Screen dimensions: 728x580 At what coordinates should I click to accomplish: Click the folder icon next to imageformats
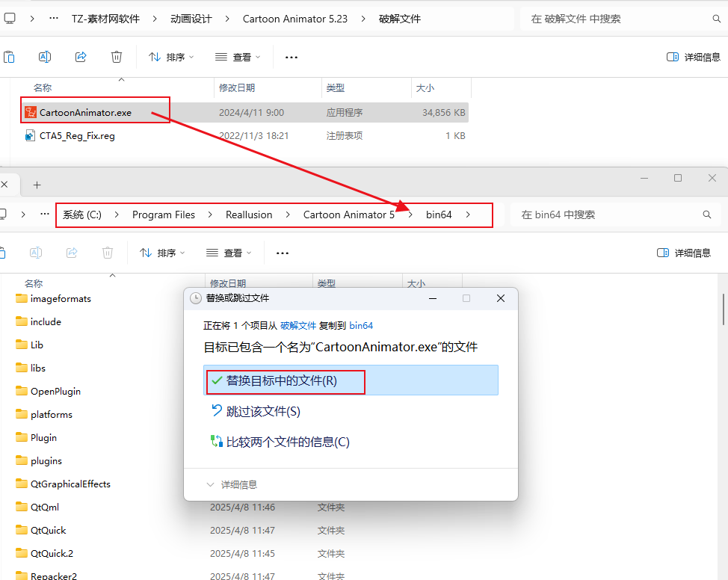click(22, 298)
